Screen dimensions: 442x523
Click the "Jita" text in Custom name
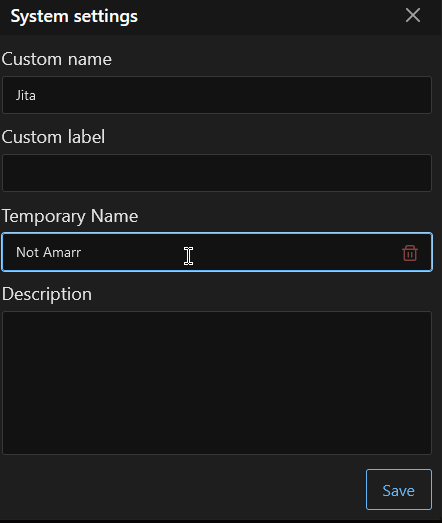point(26,96)
